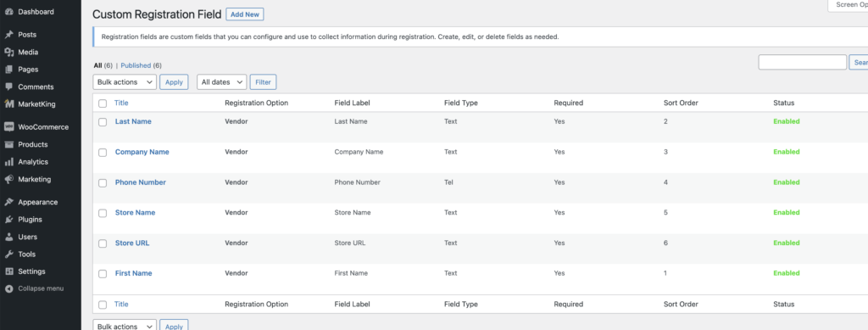Click the Products box icon

pos(8,144)
